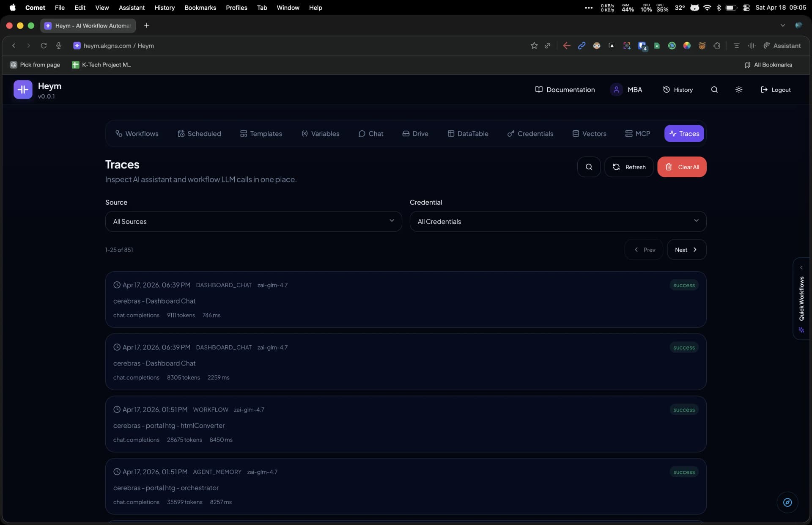This screenshot has height=525, width=812.
Task: Open the traces search magnifier next to Refresh
Action: (589, 167)
